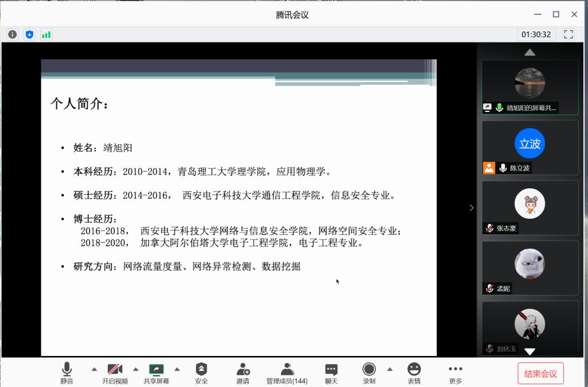Image resolution: width=588 pixels, height=387 pixels.
Task: Click the red 结束会议 button
Action: [x=540, y=374]
